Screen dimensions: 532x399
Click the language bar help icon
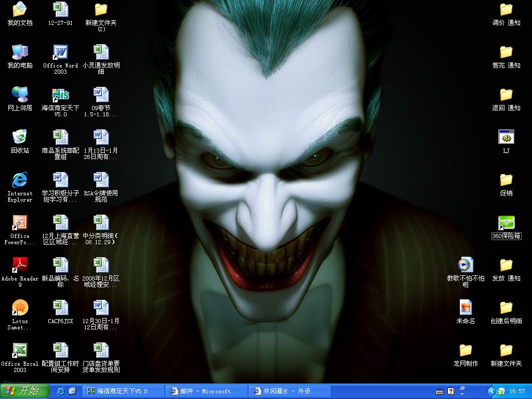(x=450, y=392)
